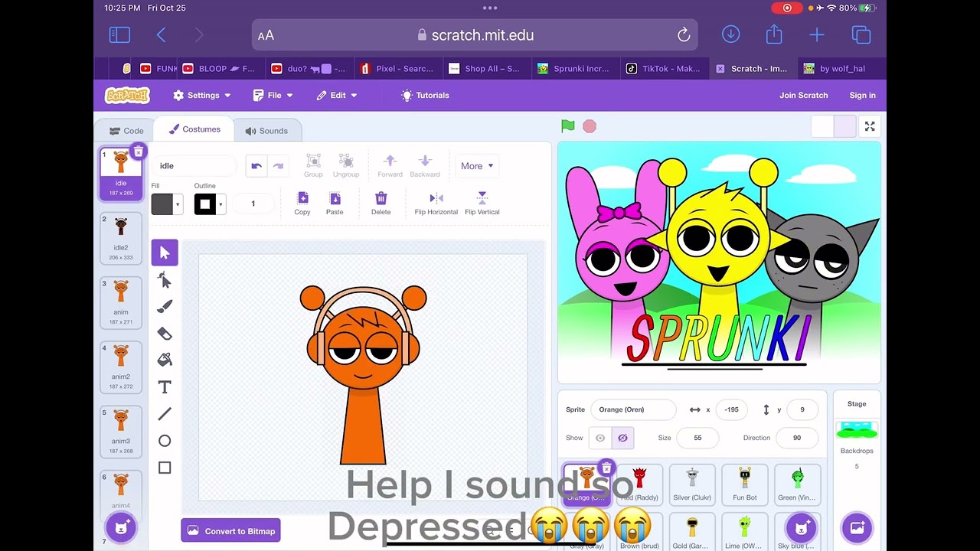Click the sprite name field Orange (Oren)

632,409
